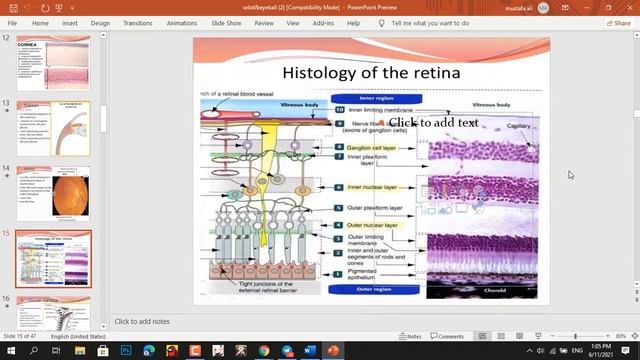Click 'Slide 15 of 47' status indicator
The height and width of the screenshot is (360, 640).
(x=20, y=336)
